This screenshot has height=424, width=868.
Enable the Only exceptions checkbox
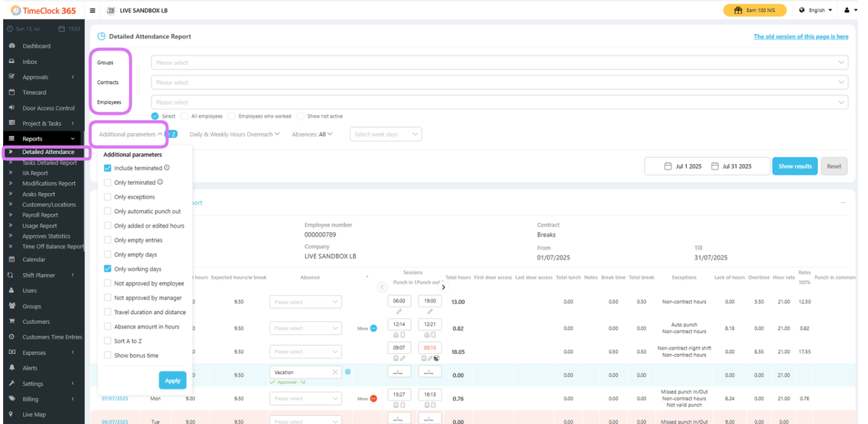tap(108, 197)
